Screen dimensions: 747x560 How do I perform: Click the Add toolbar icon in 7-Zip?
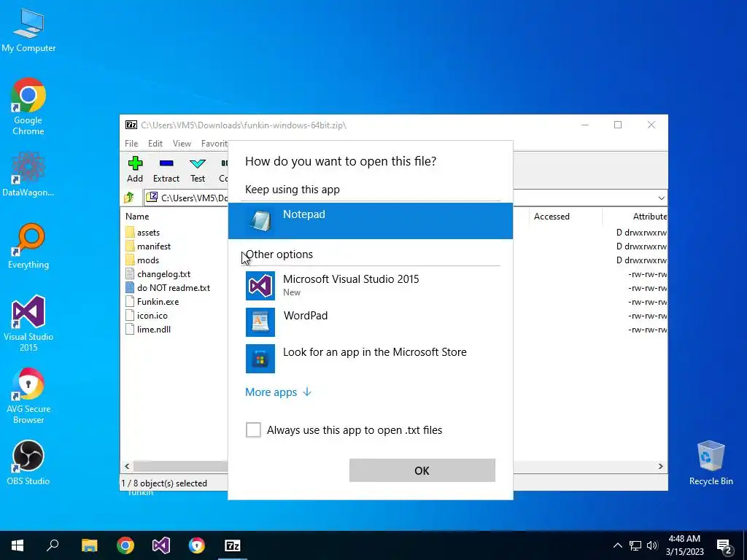(135, 169)
